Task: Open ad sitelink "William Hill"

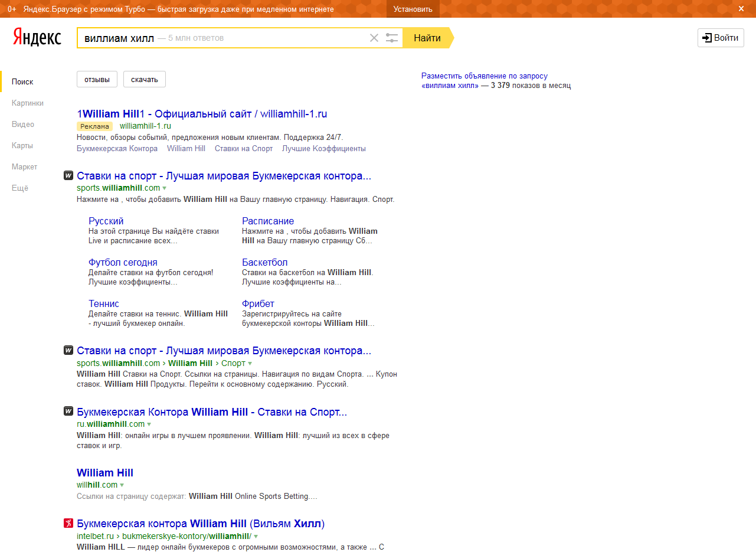Action: (186, 148)
